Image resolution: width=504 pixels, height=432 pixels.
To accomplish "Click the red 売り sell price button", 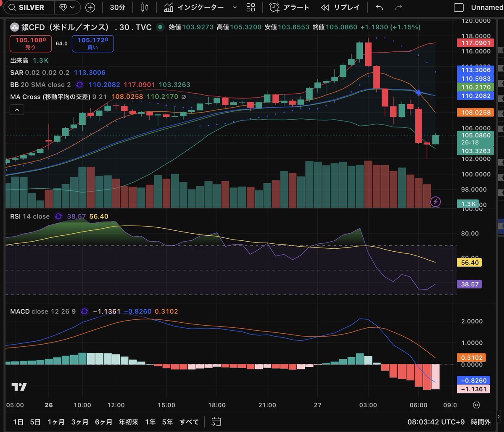I will click(31, 43).
